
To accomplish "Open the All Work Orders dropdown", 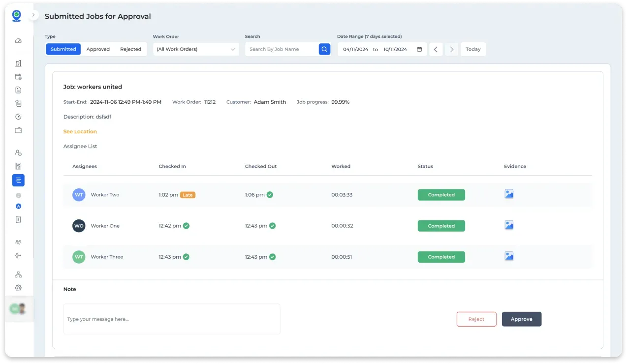I will 196,49.
